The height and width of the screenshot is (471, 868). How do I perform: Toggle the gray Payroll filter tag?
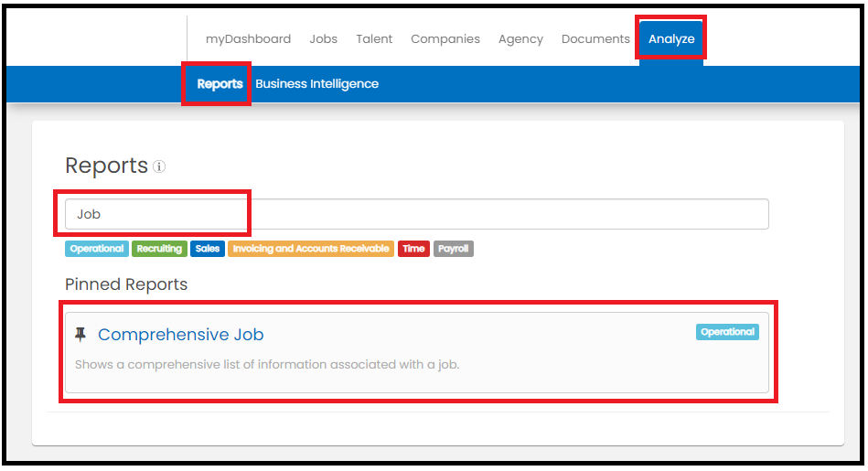point(453,249)
